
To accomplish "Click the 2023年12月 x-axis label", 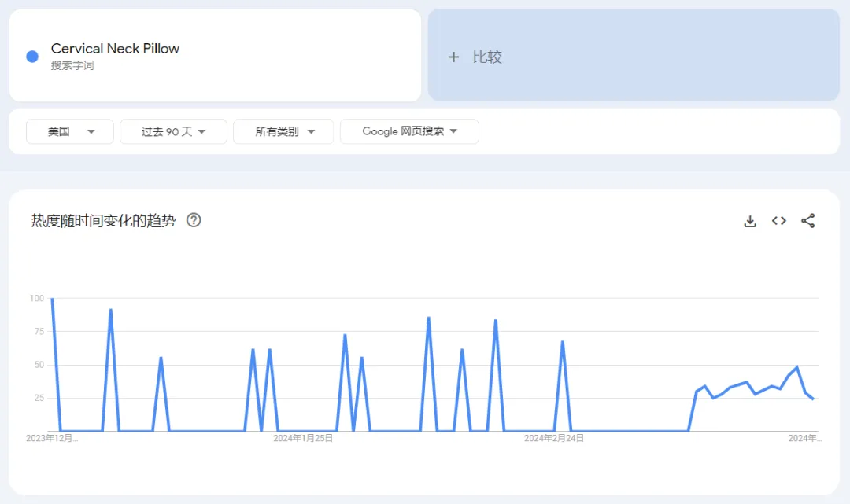I will (x=52, y=438).
